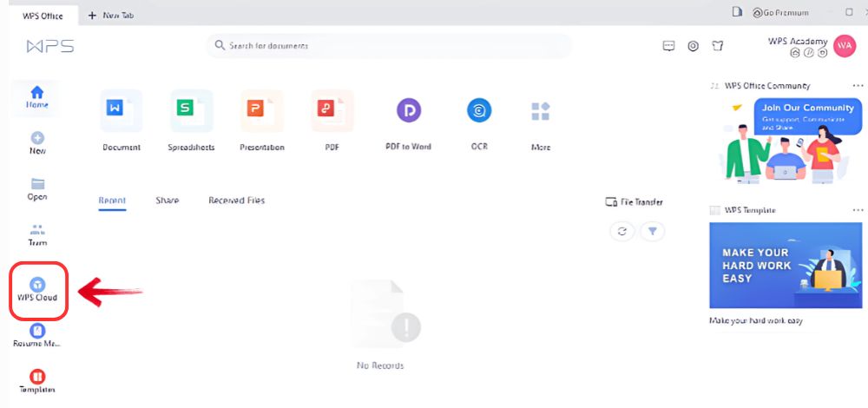Click the New icon in sidebar
868x408 pixels.
[37, 138]
